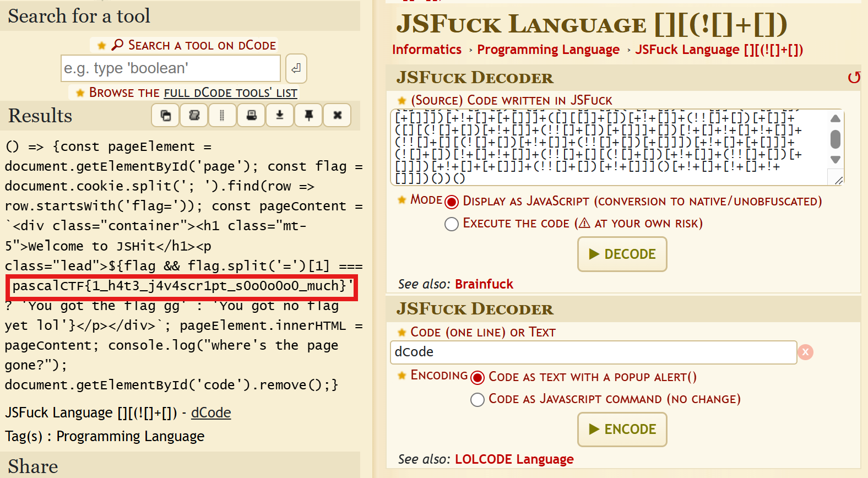Click the scroll-down arrow of the source code box
Screen dimensions: 868x478
coord(836,160)
